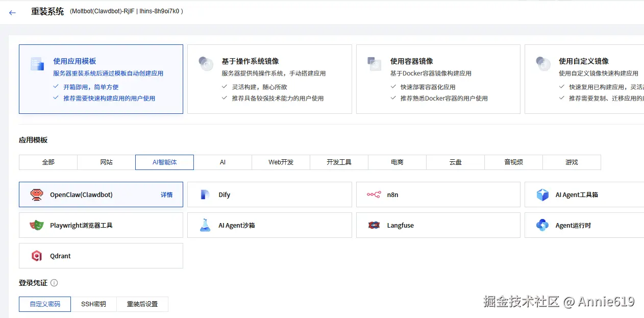Switch to the Web开发 template tab
Image resolution: width=644 pixels, height=318 pixels.
(x=281, y=162)
